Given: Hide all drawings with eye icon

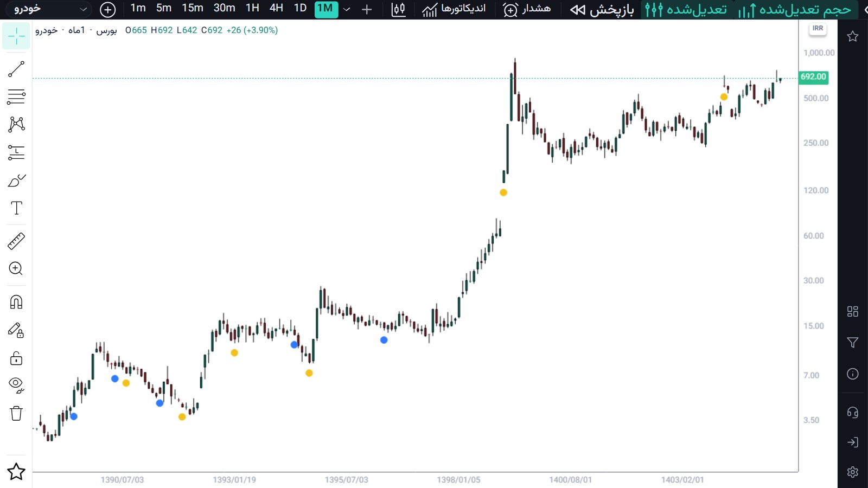Looking at the screenshot, I should pos(16,385).
